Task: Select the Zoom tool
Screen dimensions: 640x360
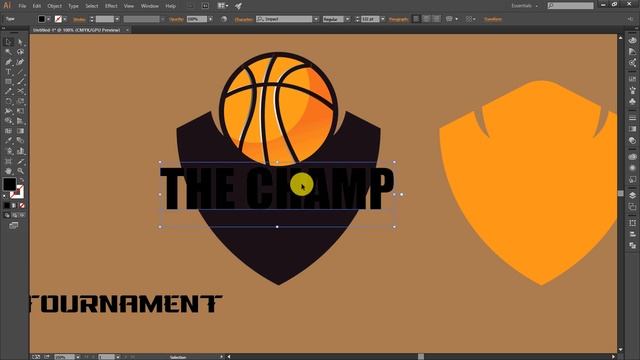Action: coord(20,171)
